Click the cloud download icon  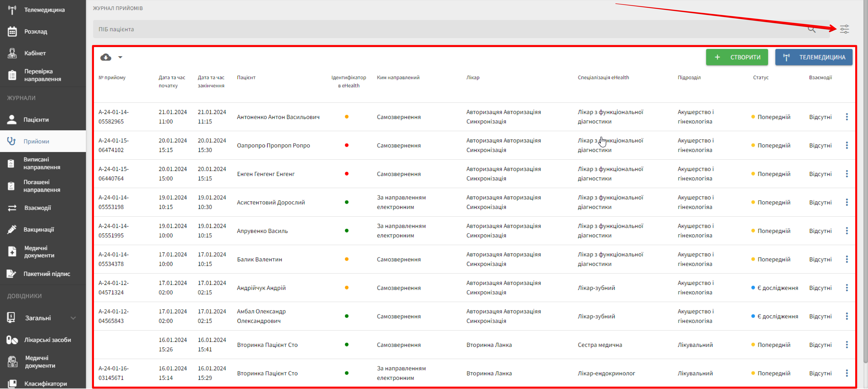pos(106,57)
